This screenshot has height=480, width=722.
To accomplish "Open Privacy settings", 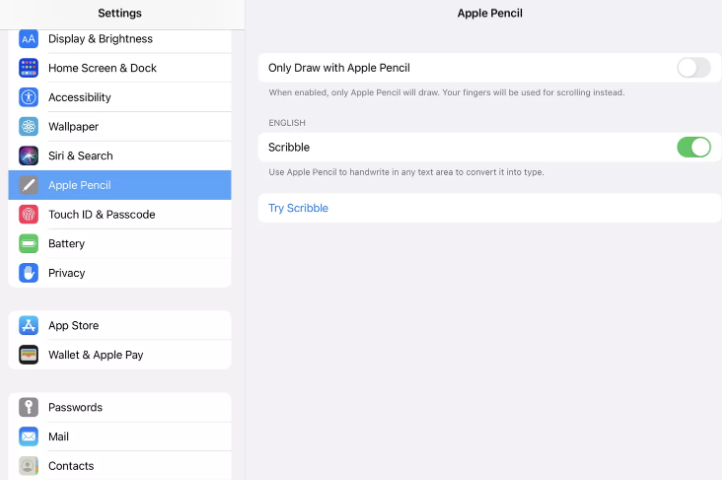I will [x=120, y=273].
